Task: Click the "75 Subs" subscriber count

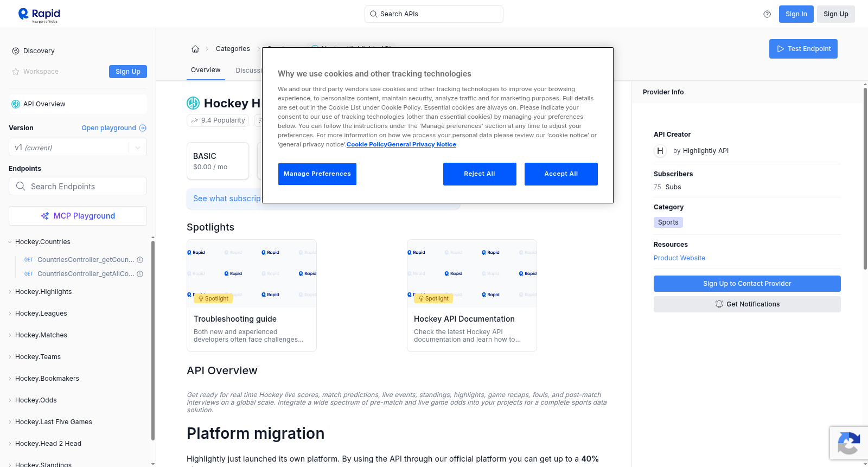Action: [667, 187]
